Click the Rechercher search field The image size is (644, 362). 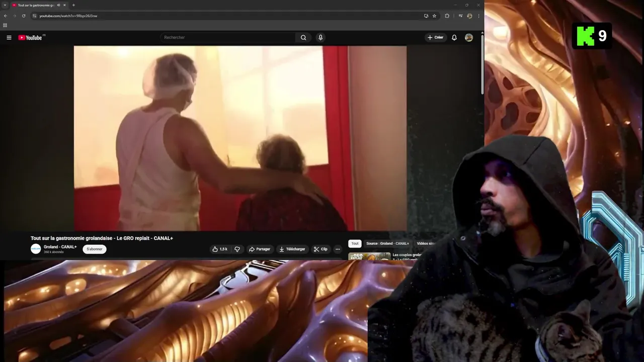pyautogui.click(x=228, y=38)
